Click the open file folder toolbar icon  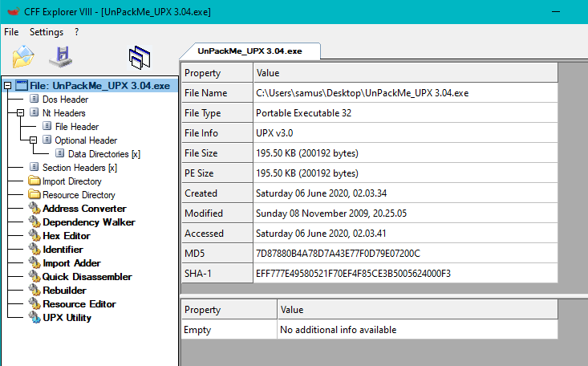(23, 56)
